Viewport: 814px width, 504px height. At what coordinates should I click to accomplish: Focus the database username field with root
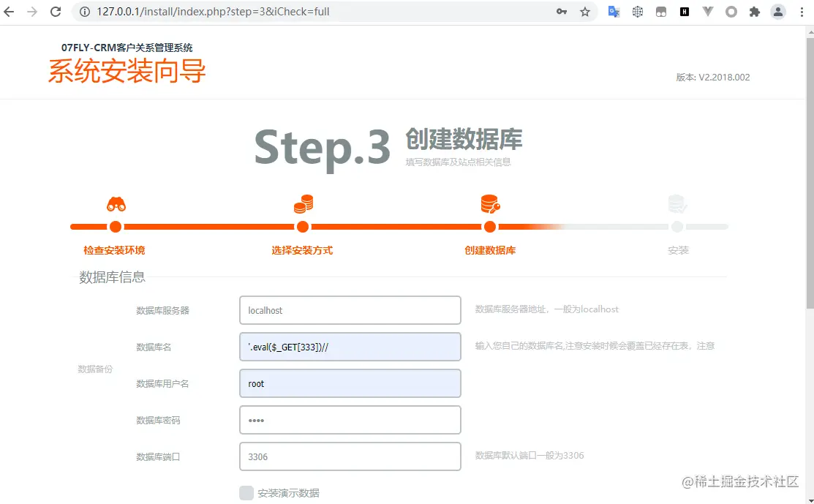[350, 383]
